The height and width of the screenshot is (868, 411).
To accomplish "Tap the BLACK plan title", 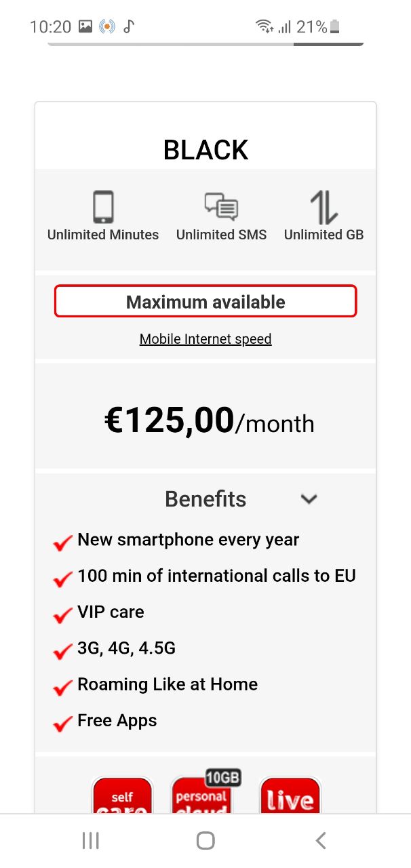I will click(206, 150).
